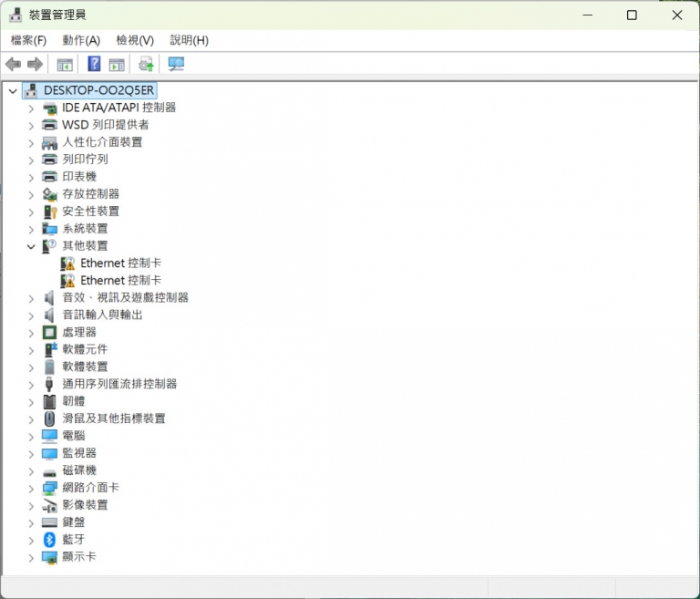This screenshot has width=700, height=599.
Task: Click the 處理器 chip icon
Action: point(49,333)
